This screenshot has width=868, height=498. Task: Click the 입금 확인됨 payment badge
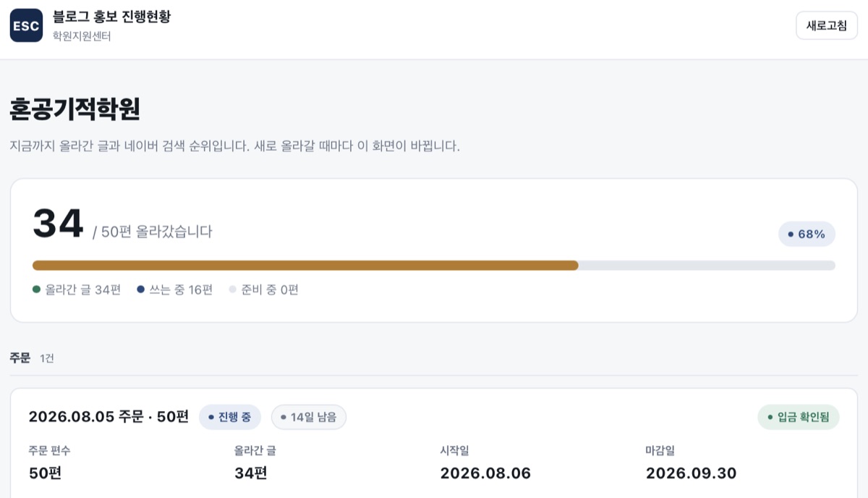coord(799,417)
